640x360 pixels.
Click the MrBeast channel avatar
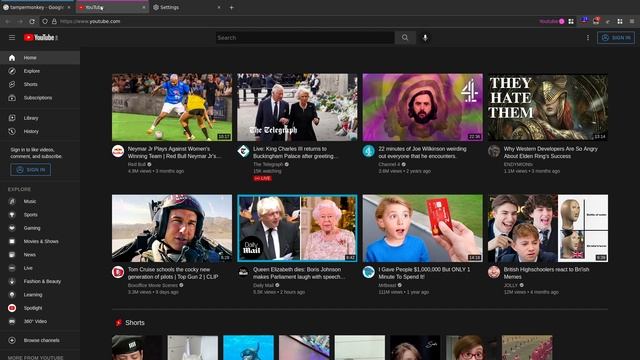(x=369, y=272)
